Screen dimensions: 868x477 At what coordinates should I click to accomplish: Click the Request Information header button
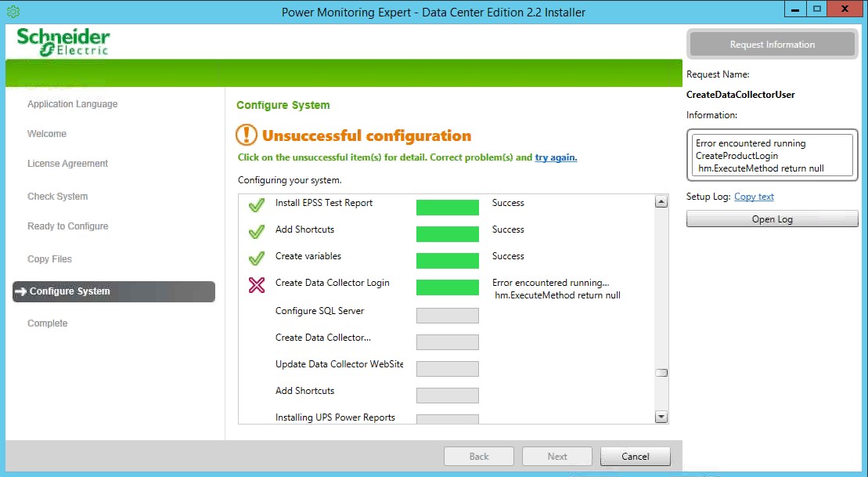(x=773, y=45)
